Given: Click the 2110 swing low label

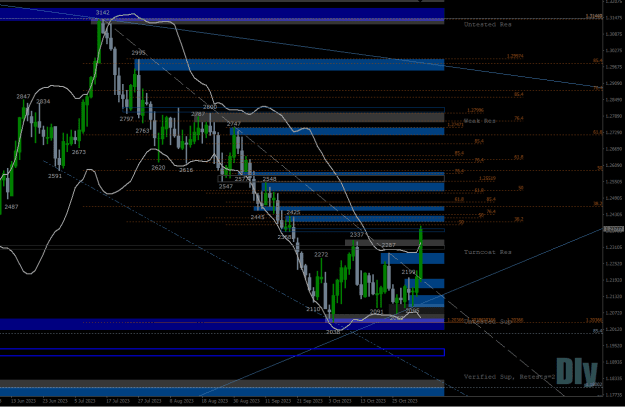Looking at the screenshot, I should 313,309.
